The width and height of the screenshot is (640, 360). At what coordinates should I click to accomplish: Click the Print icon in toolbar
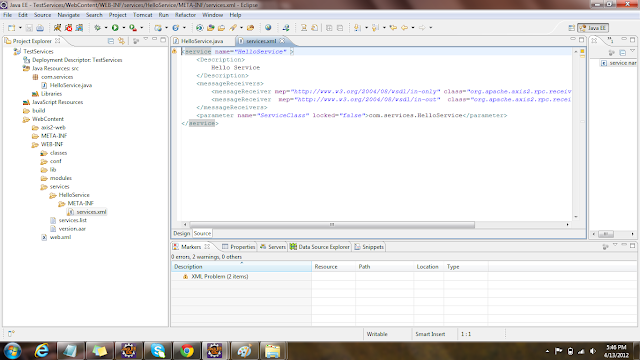(40, 28)
